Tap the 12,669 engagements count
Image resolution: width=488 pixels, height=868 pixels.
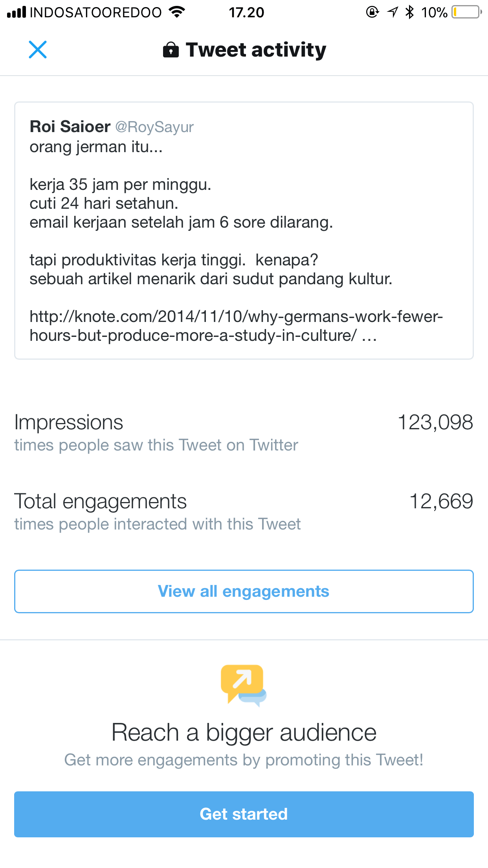coord(441,502)
